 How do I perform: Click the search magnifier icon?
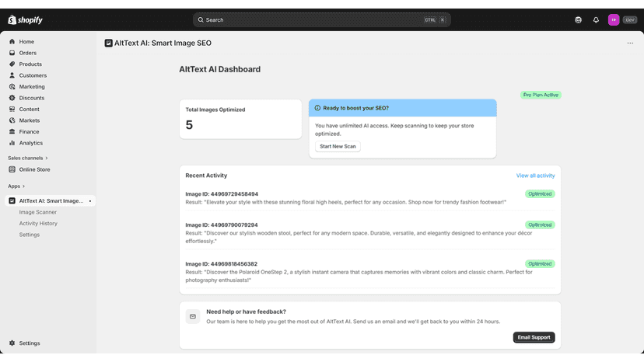click(201, 19)
